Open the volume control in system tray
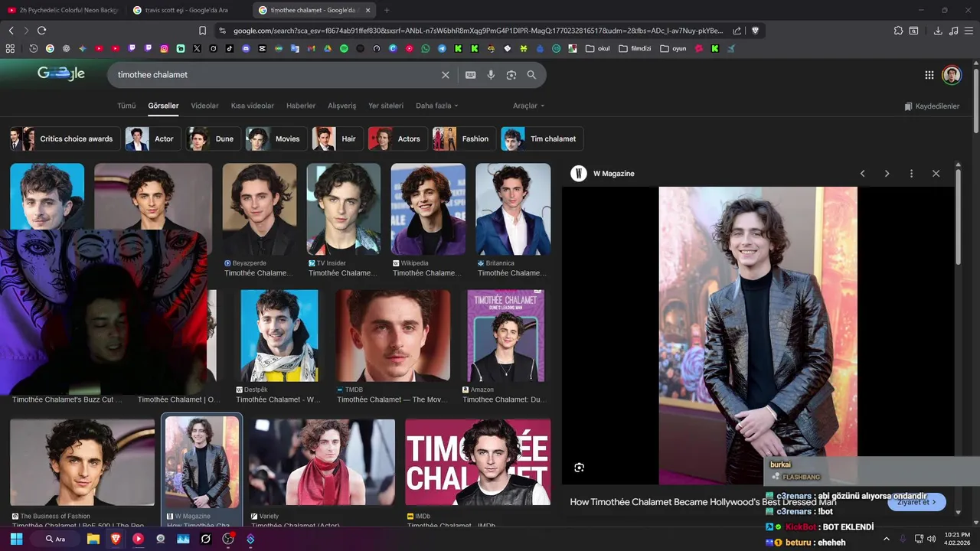 point(932,539)
